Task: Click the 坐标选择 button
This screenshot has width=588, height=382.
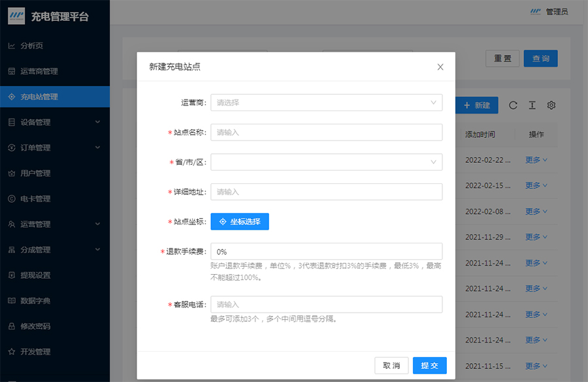Action: tap(240, 222)
